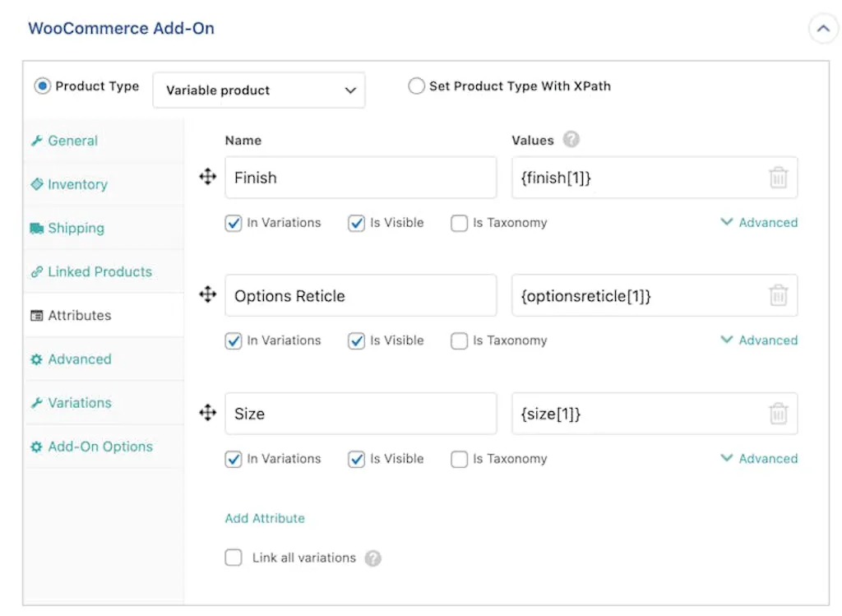842x616 pixels.
Task: Click the Values column header
Action: (x=532, y=140)
